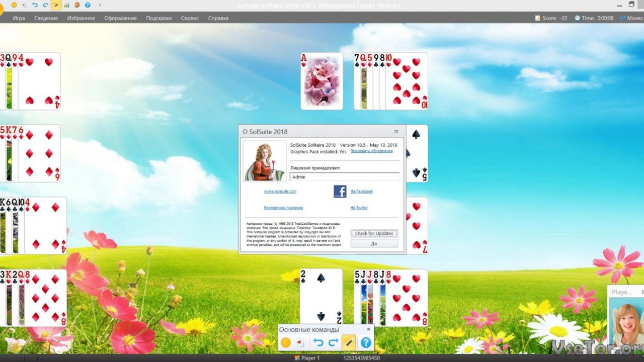Click the Бесплатная подписка link
Viewport: 644px width, 362px height.
tap(283, 208)
